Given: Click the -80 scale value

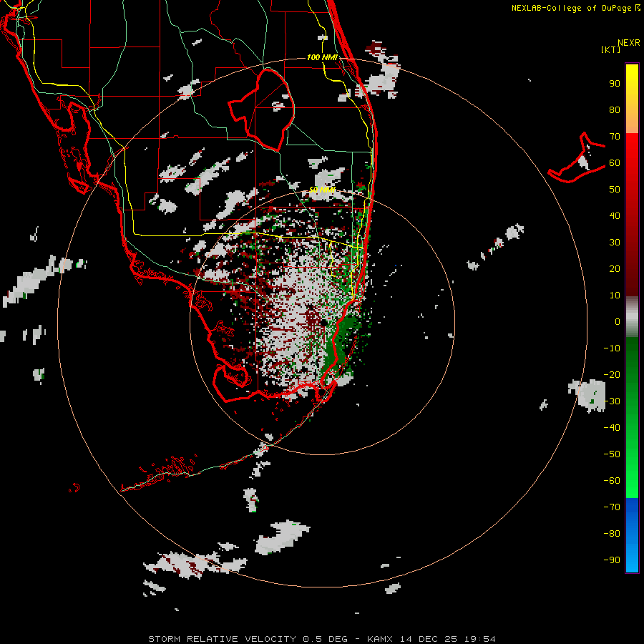Looking at the screenshot, I should point(612,534).
